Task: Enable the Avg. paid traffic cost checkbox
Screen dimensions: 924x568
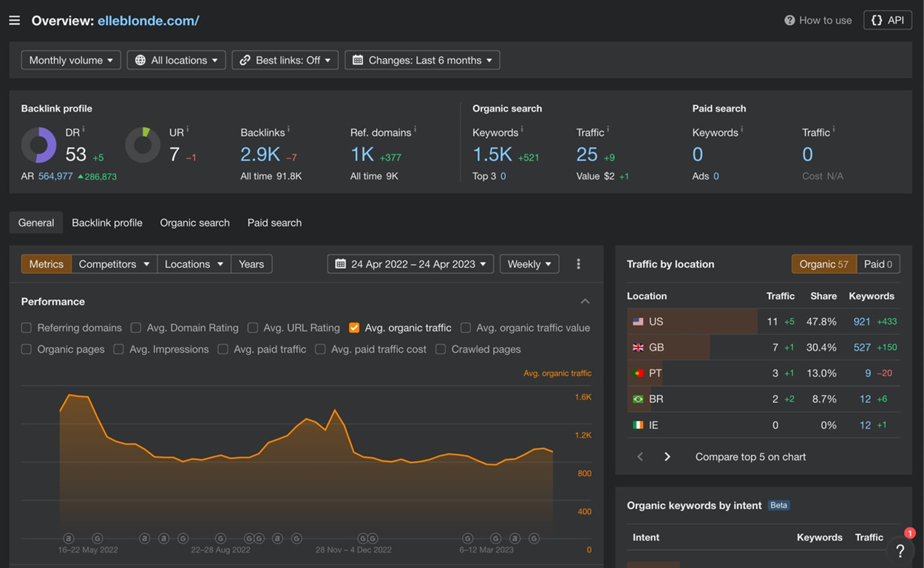Action: 320,349
